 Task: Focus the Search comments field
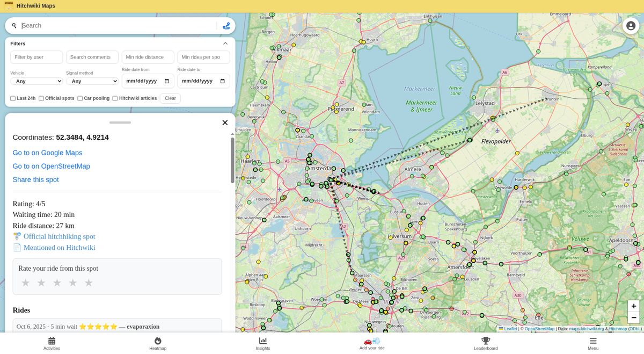[92, 57]
